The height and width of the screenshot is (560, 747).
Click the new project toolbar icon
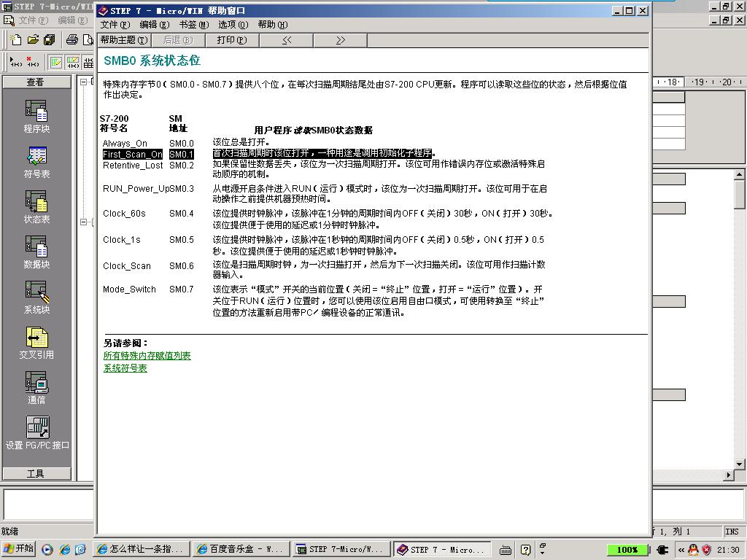(x=16, y=39)
